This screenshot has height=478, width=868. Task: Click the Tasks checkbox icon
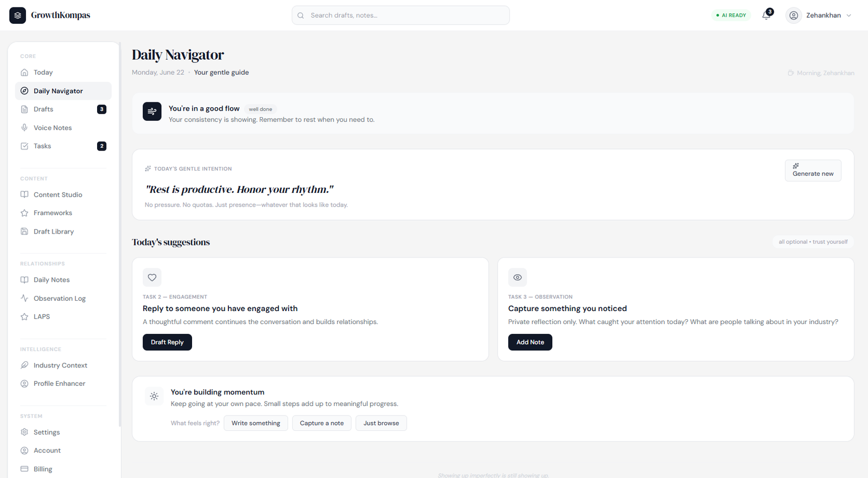(x=24, y=146)
